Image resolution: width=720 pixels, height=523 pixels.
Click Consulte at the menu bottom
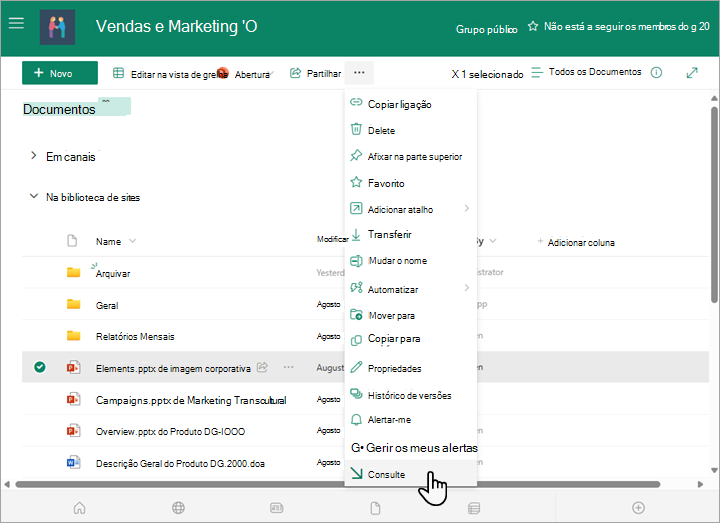pyautogui.click(x=411, y=473)
